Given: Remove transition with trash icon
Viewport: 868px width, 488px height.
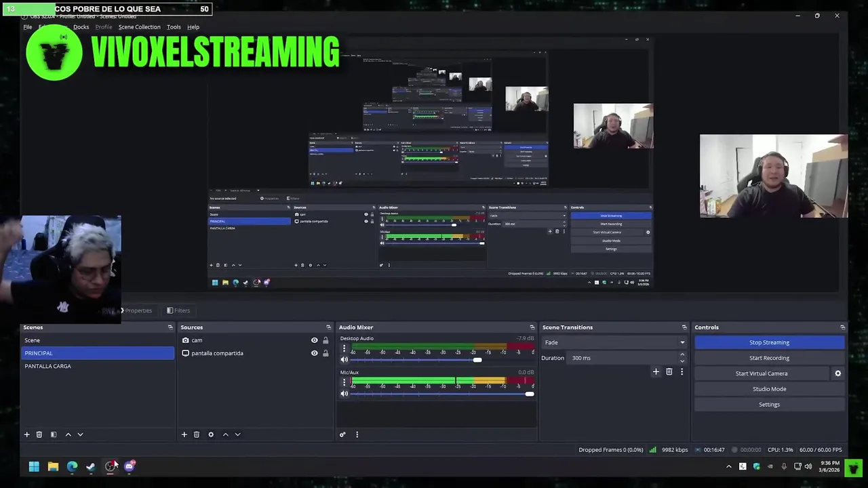Looking at the screenshot, I should 669,371.
